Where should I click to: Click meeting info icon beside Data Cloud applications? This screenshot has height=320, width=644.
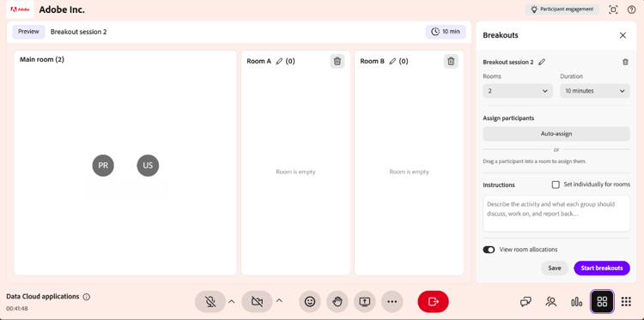86,297
